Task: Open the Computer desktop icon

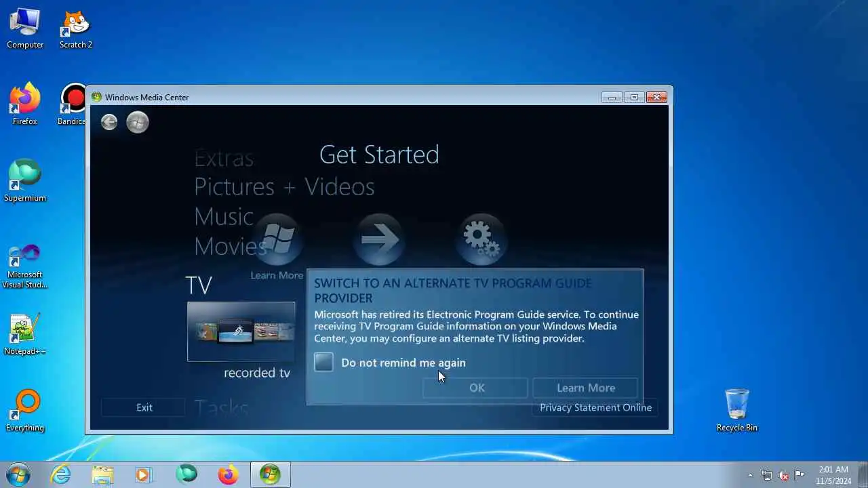Action: click(25, 29)
